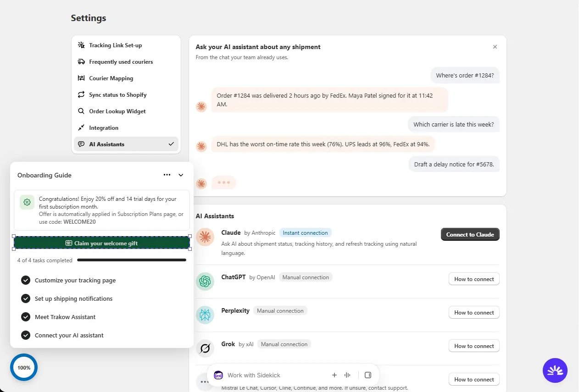Image resolution: width=579 pixels, height=392 pixels.
Task: Collapse the Onboarding Guide panel
Action: (x=181, y=175)
